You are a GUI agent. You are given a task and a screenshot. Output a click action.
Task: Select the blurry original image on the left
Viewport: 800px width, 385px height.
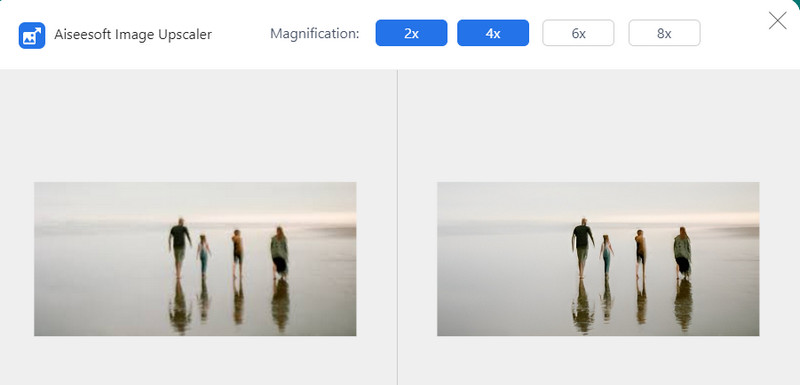[195, 259]
